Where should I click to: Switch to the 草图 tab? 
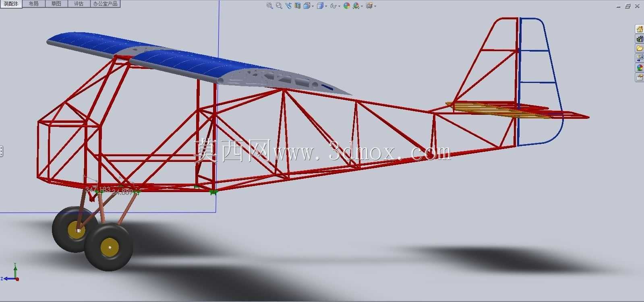point(56,4)
